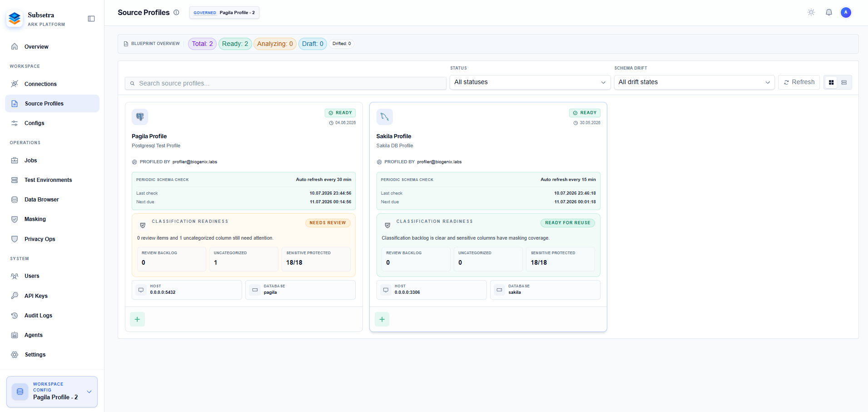Click the API Keys key icon
Viewport: 868px width, 412px height.
coord(15,296)
